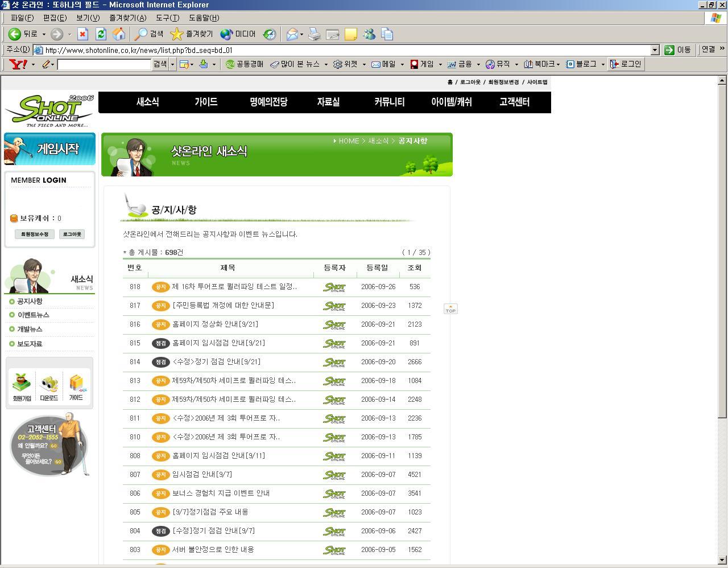Viewport: 728px width, 568px height.
Task: Click in the Yahoo search text box
Action: [x=104, y=64]
